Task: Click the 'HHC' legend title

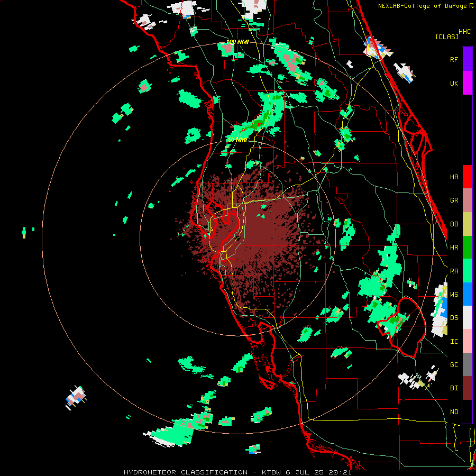Action: point(464,32)
